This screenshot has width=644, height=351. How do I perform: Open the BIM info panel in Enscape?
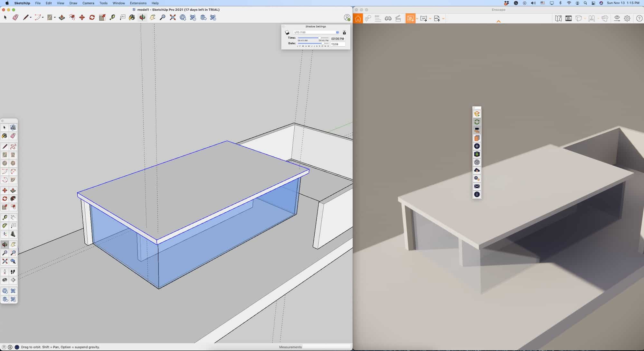click(378, 18)
